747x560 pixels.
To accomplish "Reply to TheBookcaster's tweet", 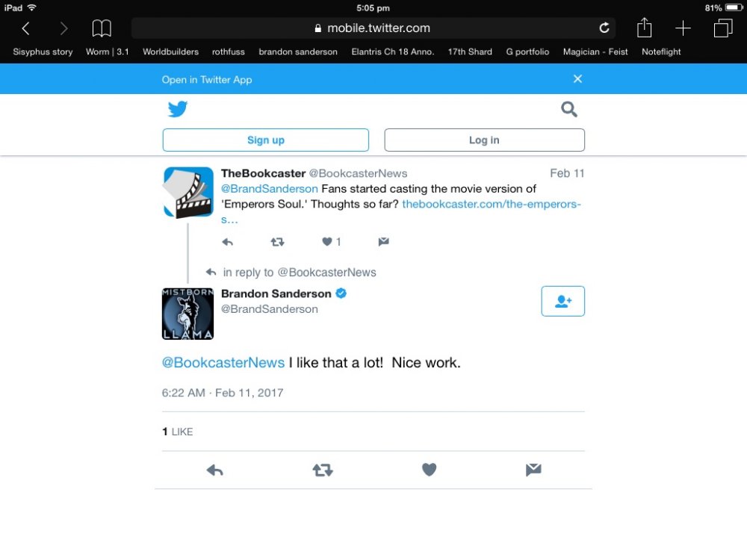I will [x=227, y=242].
